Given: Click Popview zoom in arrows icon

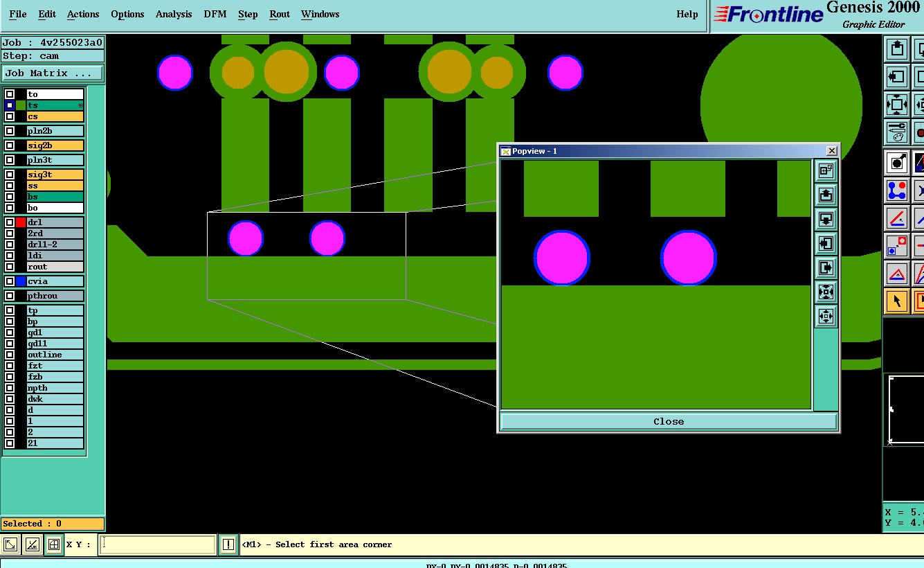Looking at the screenshot, I should tap(825, 292).
